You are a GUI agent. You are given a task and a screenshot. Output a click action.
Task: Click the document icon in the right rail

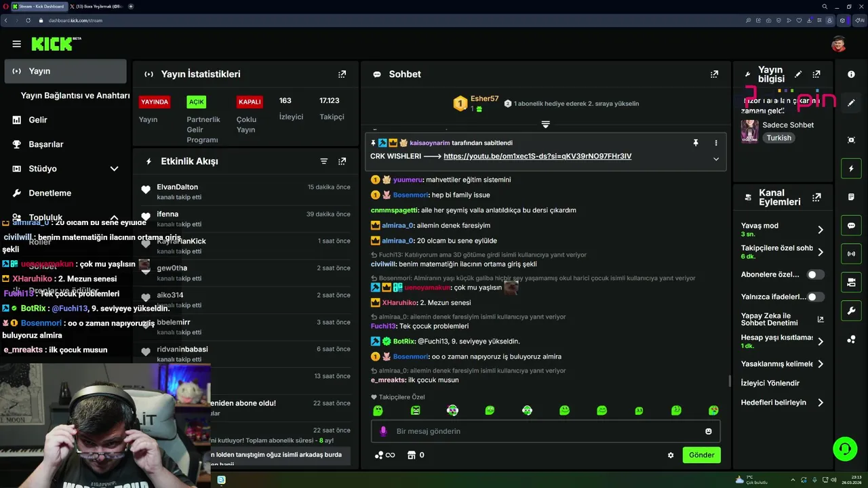click(851, 197)
